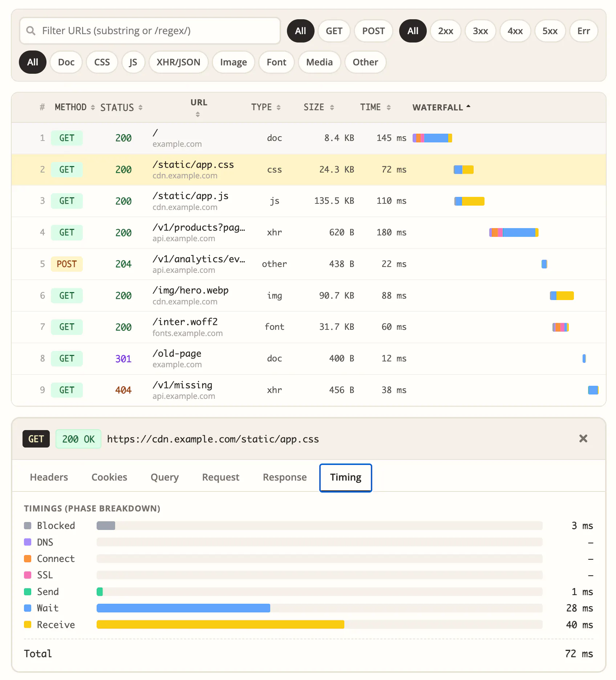Filter by 3xx status codes

click(480, 31)
